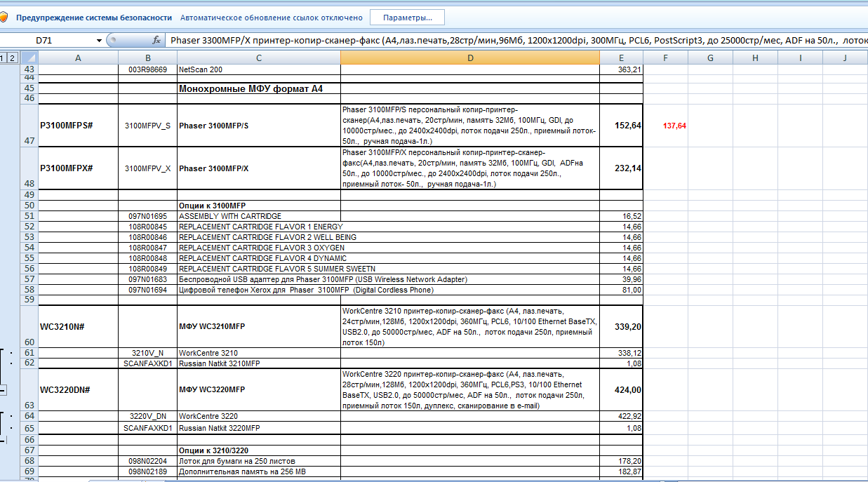Open the Name Box dropdown arrow
The height and width of the screenshot is (482, 868).
(100, 41)
